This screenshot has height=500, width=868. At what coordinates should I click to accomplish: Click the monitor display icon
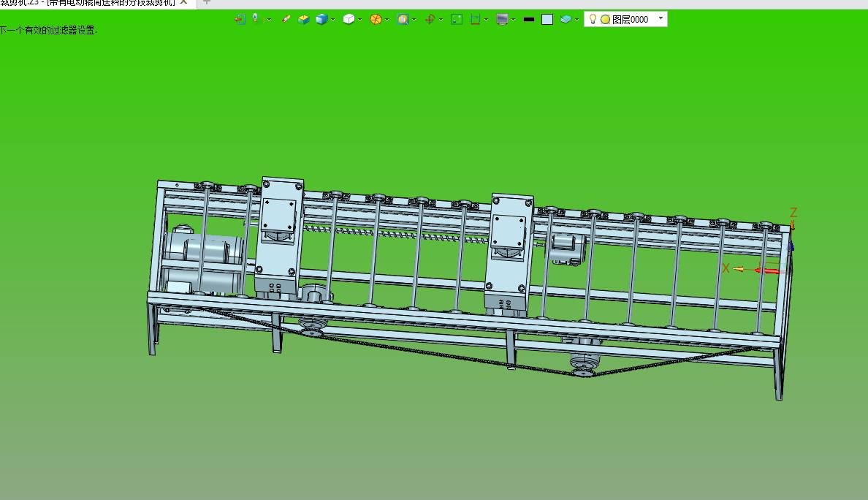pos(502,20)
